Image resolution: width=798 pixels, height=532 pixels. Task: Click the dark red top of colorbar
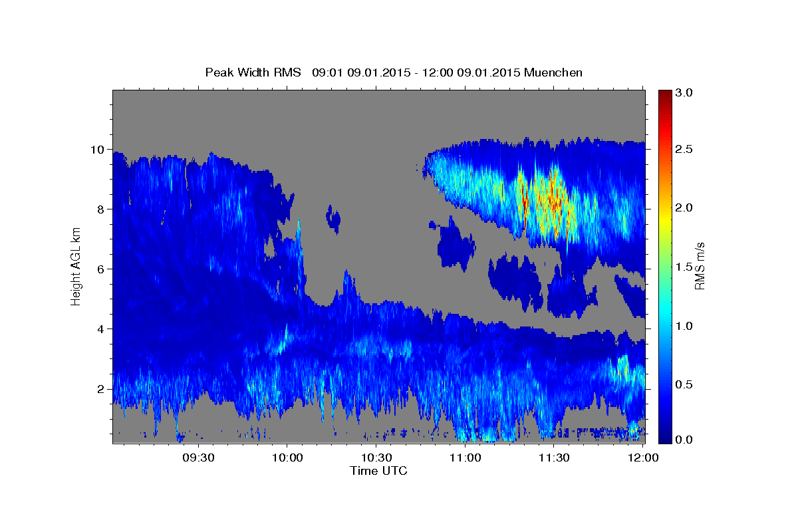[x=664, y=94]
